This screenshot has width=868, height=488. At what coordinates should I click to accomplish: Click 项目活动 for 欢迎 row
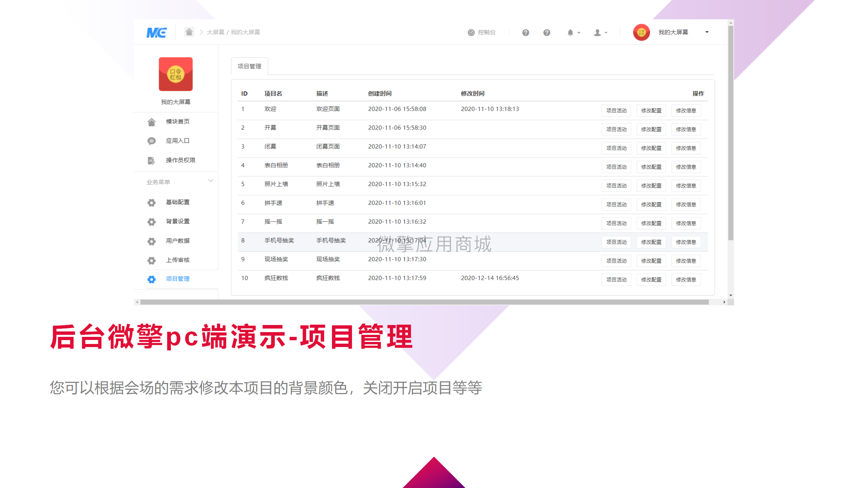(616, 110)
